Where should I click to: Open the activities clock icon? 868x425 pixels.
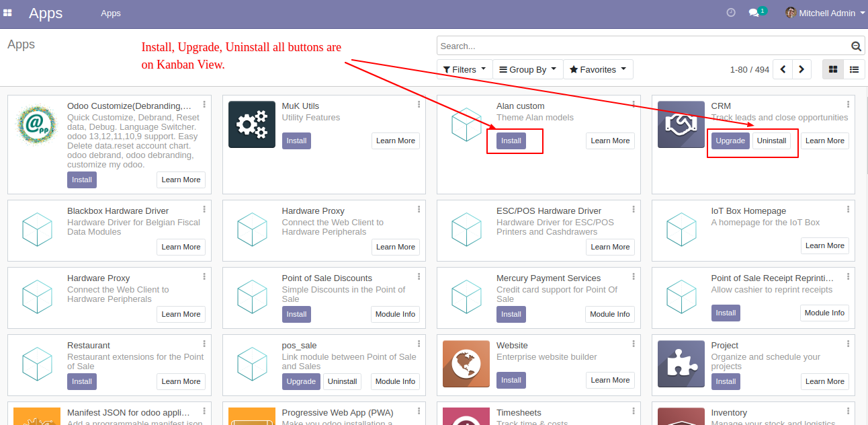point(731,13)
